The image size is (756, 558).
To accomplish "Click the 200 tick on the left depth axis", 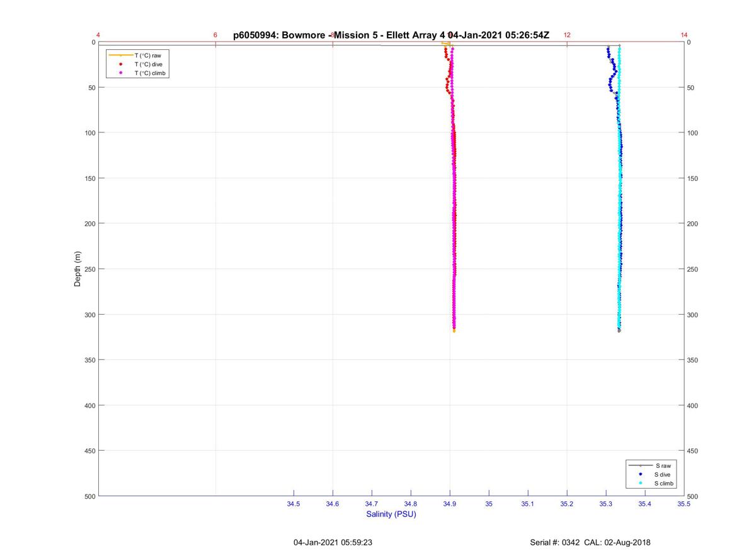I will coord(89,224).
